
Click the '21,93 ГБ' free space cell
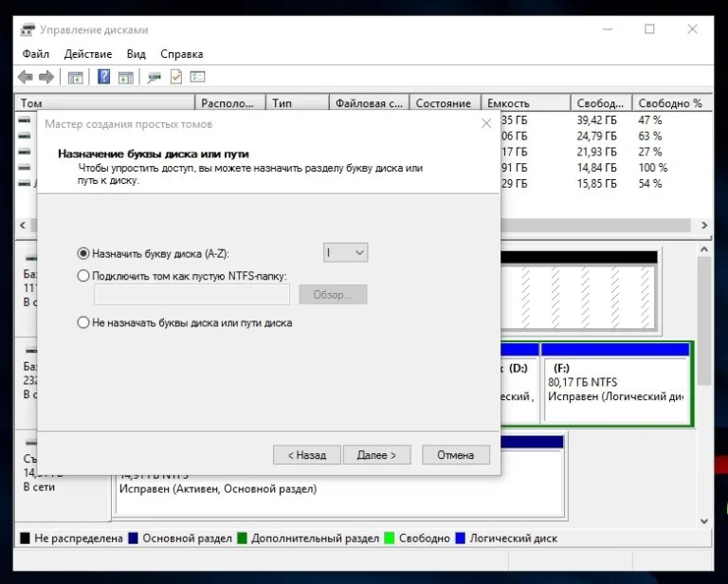pos(596,152)
